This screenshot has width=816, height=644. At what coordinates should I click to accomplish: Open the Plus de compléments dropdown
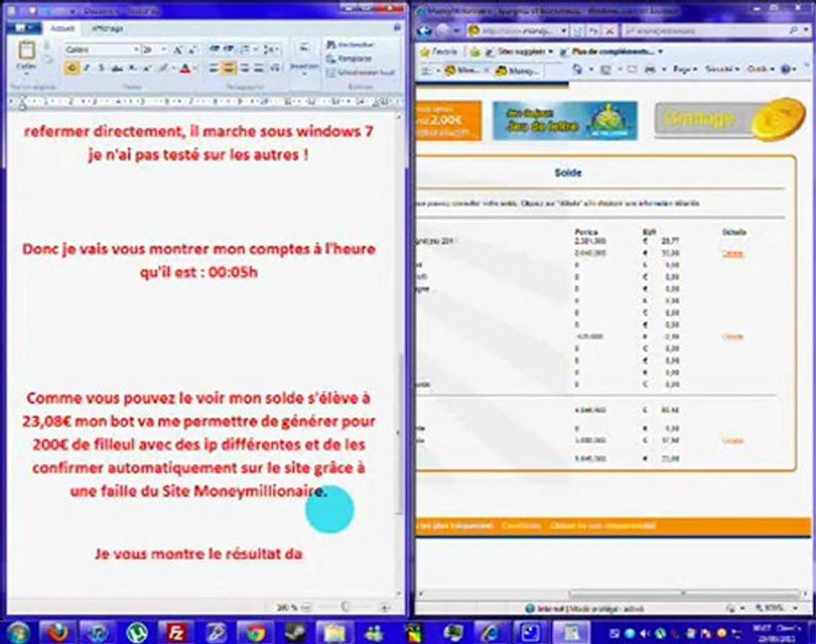(x=611, y=52)
